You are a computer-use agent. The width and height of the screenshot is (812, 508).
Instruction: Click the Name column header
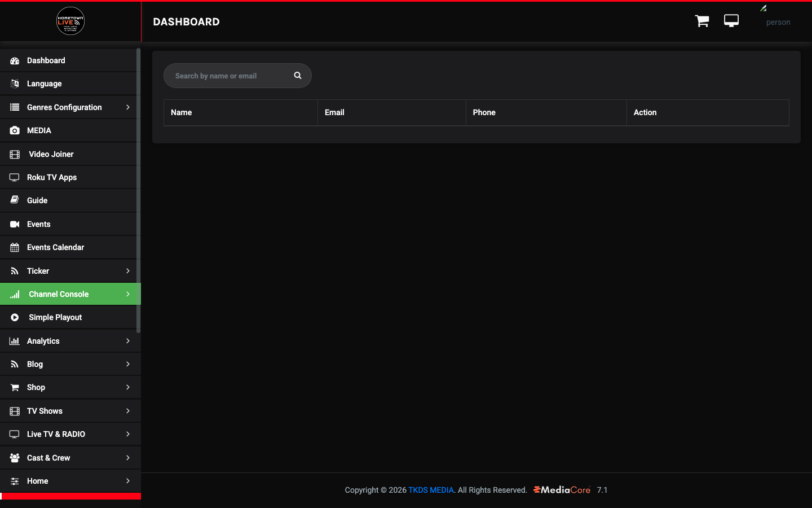(241, 113)
